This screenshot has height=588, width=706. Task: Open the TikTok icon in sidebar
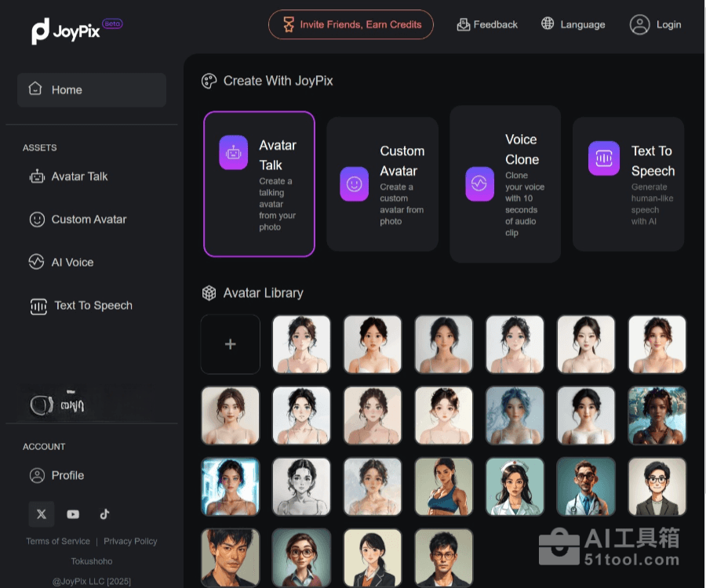pyautogui.click(x=104, y=514)
